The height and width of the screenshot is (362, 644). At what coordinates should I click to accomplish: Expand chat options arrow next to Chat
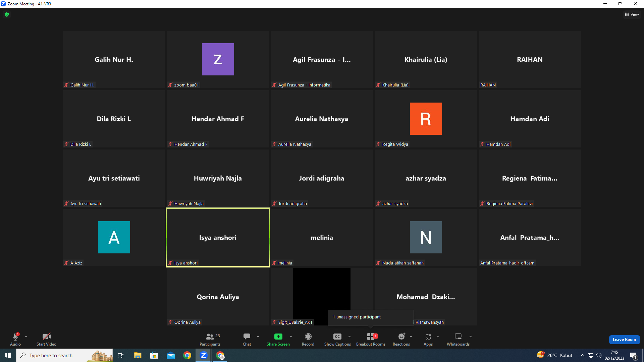click(258, 337)
